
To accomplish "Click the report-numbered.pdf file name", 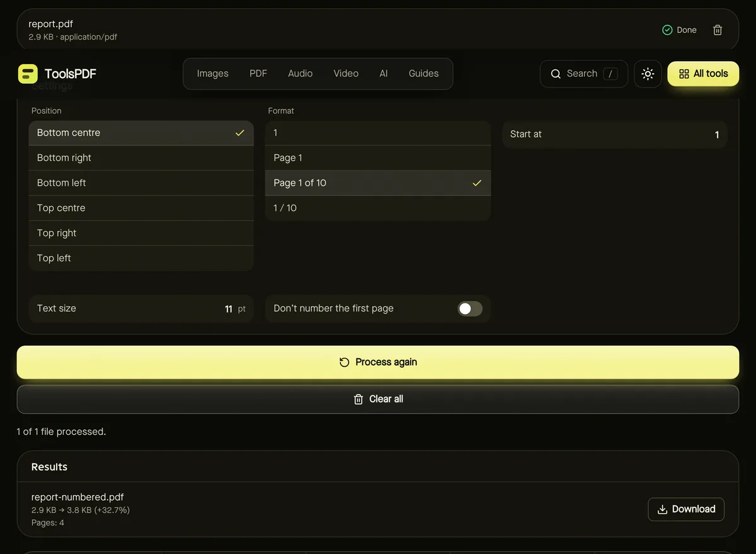I will click(x=77, y=497).
